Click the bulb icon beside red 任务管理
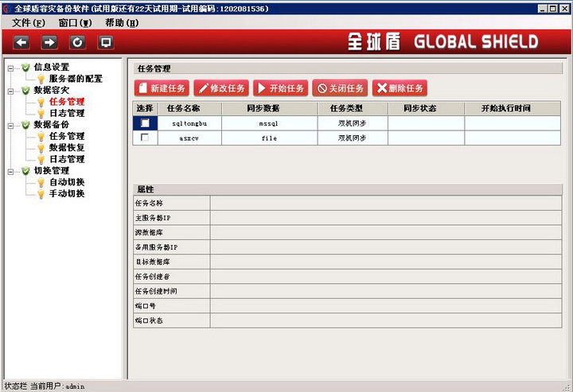 pos(41,102)
